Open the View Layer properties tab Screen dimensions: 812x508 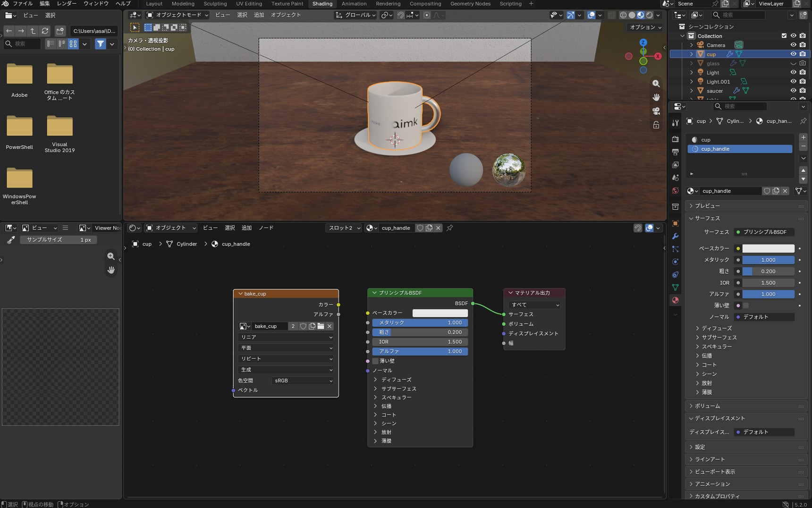pyautogui.click(x=676, y=165)
